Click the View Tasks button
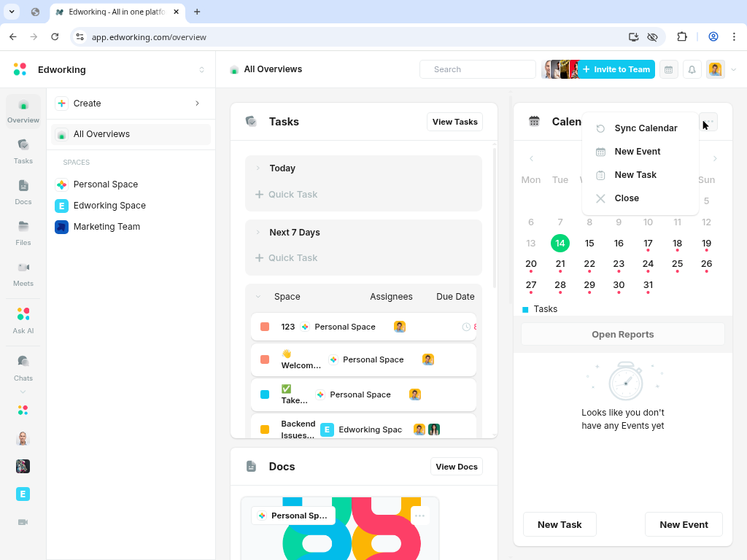The width and height of the screenshot is (747, 560). (x=454, y=122)
